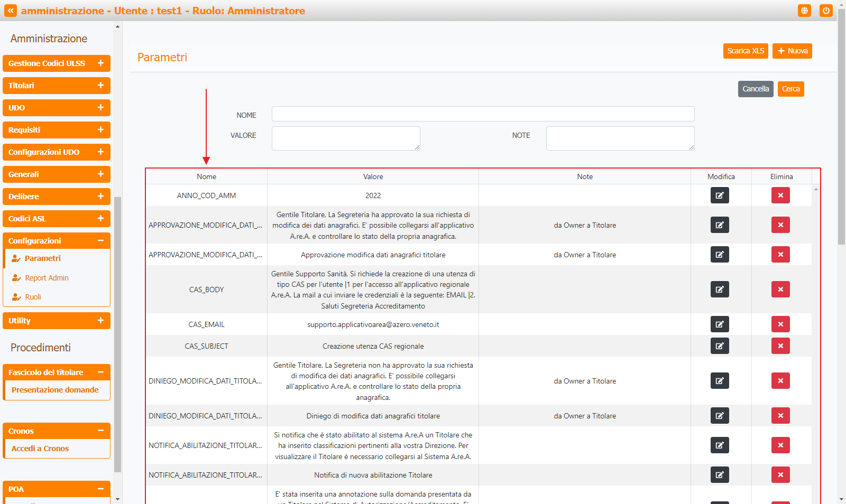This screenshot has height=504, width=846.
Task: Expand the Gestione Codici ULSS section
Action: tap(100, 63)
